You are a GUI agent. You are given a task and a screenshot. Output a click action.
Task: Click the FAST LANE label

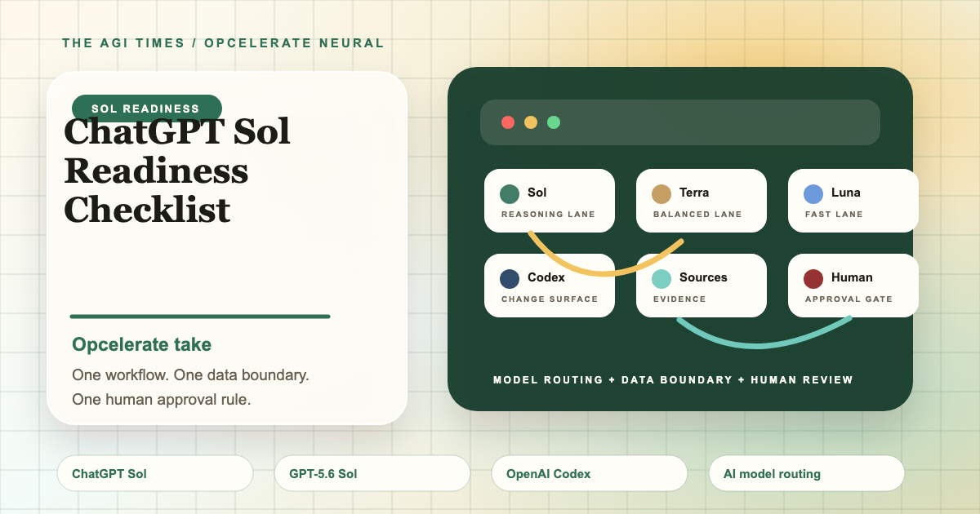tap(834, 215)
